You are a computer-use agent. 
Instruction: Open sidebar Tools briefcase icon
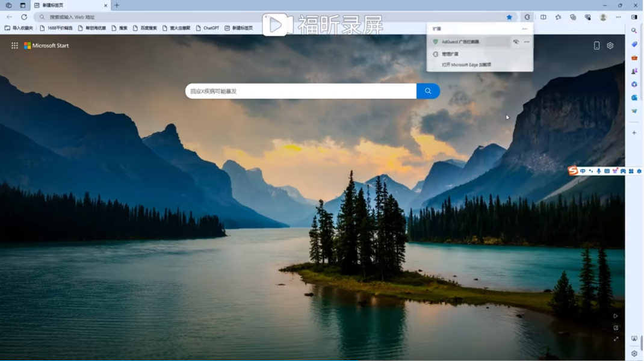pyautogui.click(x=634, y=58)
